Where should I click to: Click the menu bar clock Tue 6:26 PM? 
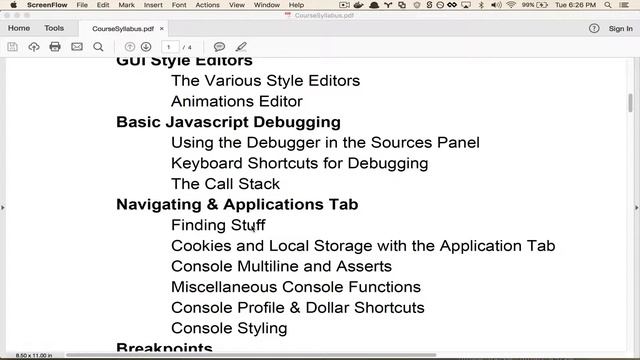(x=575, y=5)
